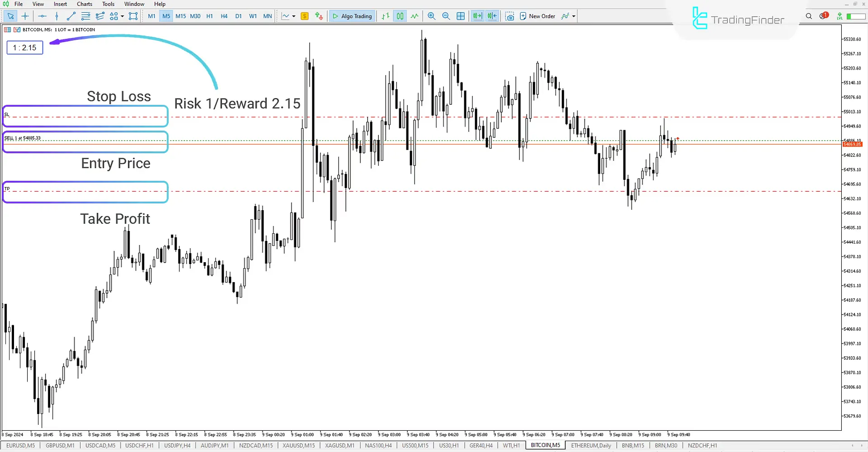Take a chart screenshot with the camera icon

click(509, 16)
